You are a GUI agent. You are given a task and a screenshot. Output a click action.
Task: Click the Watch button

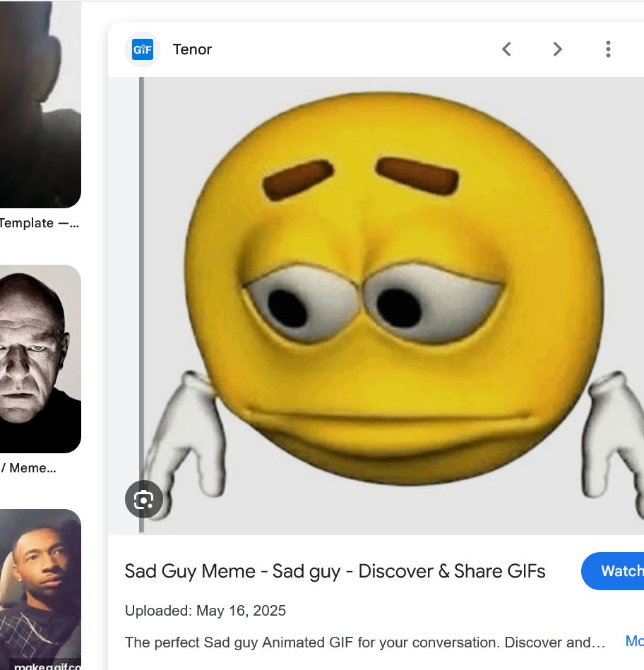pyautogui.click(x=613, y=571)
